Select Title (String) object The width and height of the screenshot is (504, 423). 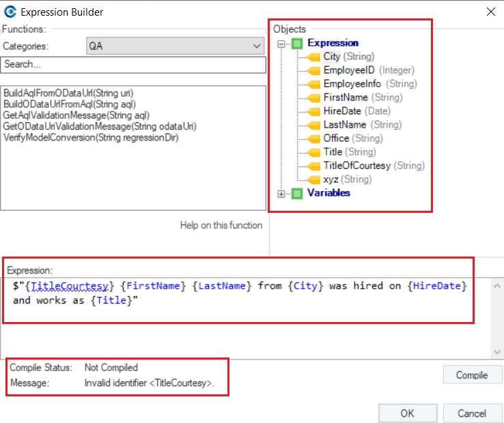[x=350, y=152]
